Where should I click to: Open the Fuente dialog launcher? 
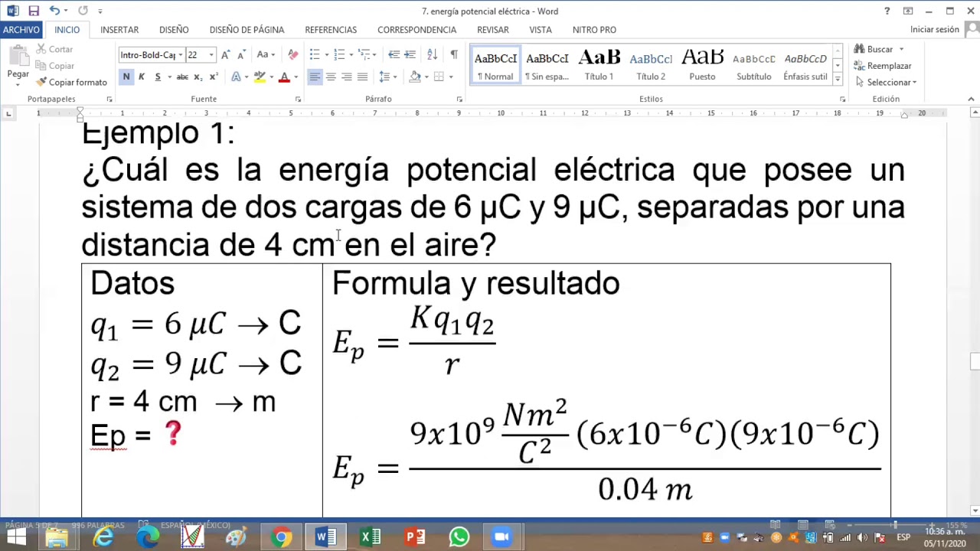pyautogui.click(x=298, y=99)
